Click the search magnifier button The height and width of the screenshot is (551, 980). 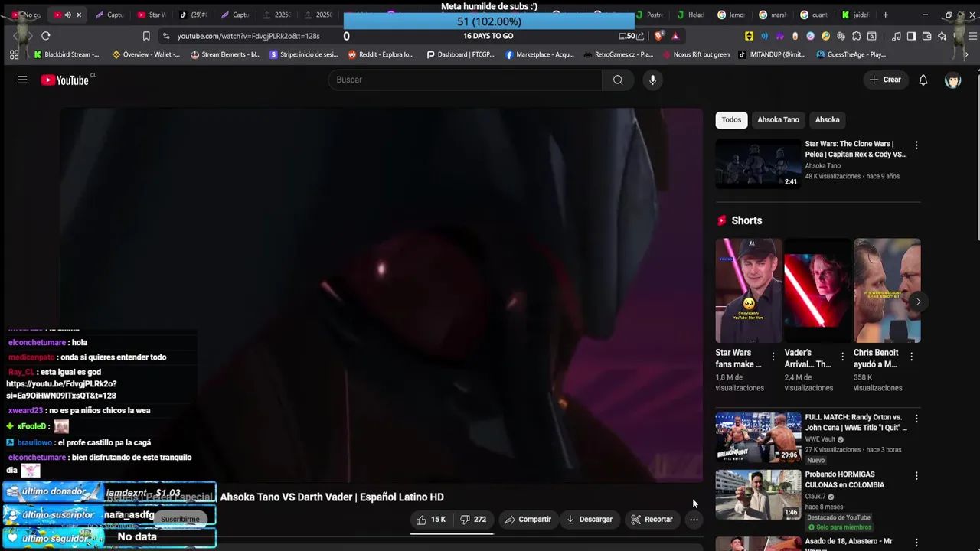[618, 80]
